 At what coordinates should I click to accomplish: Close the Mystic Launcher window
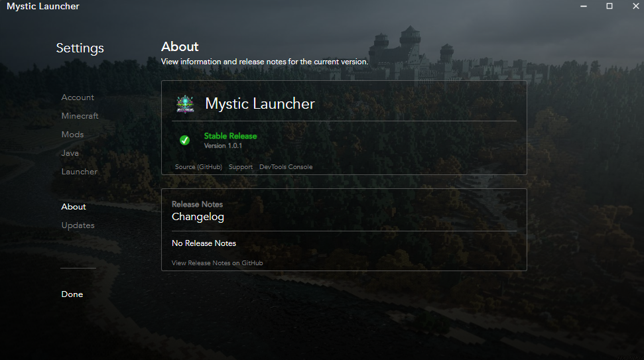[x=636, y=6]
